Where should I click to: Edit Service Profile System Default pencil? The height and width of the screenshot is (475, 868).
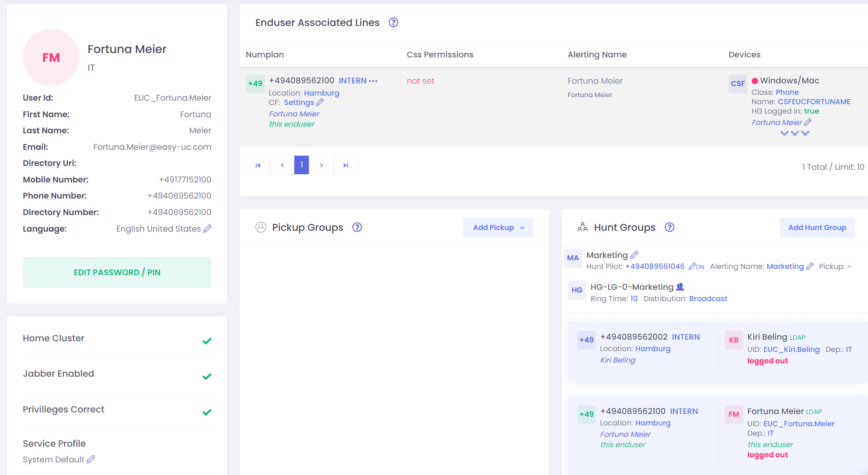coord(91,459)
